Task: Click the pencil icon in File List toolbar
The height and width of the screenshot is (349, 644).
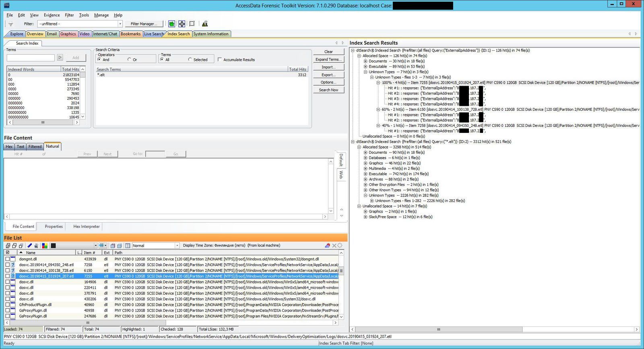Action: click(29, 246)
